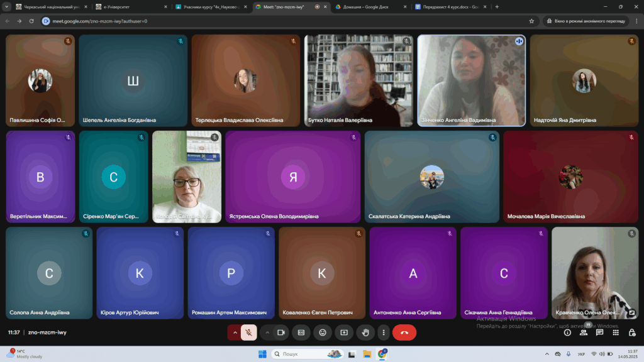Turn on closed captions
Viewport: 644px width, 362px height.
pos(301,332)
